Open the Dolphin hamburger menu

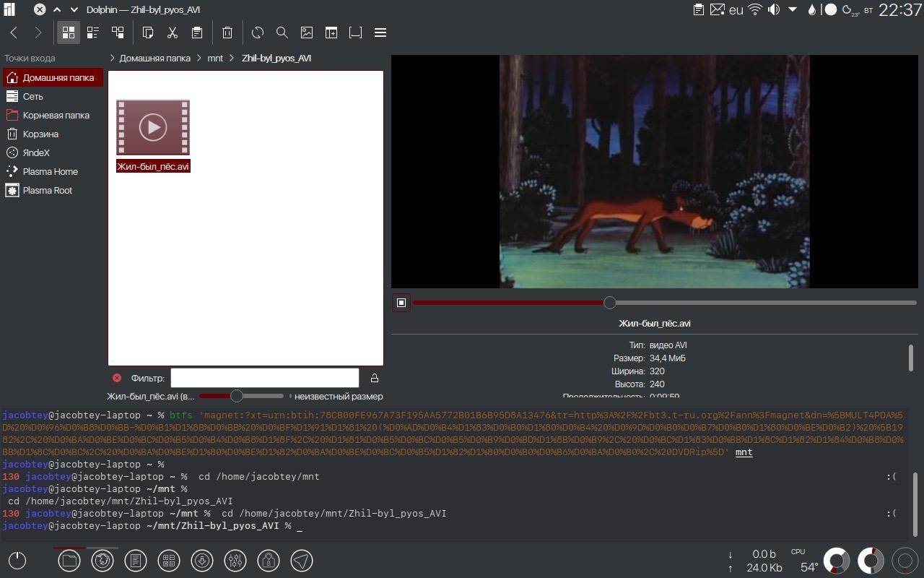(x=380, y=33)
